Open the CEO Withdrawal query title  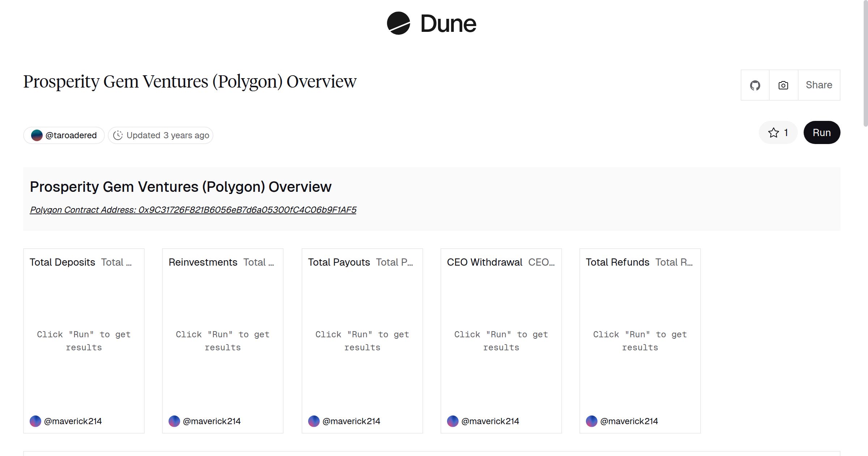484,262
